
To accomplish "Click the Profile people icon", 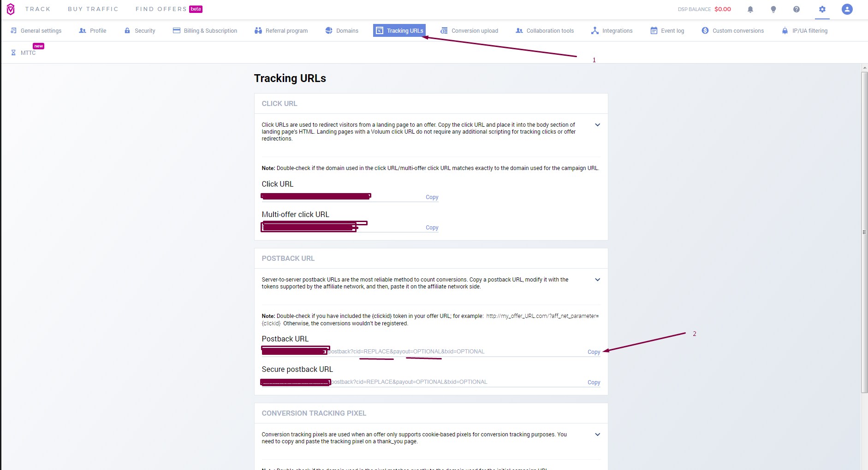I will 83,30.
